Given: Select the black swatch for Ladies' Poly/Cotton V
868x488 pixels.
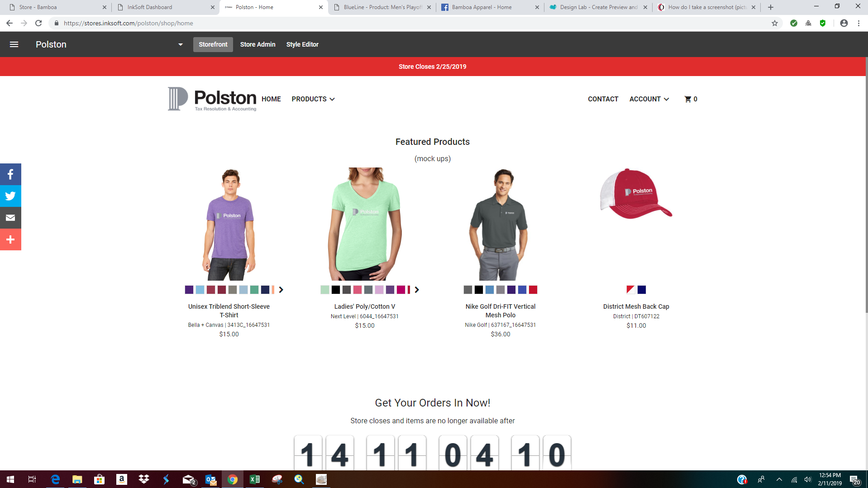Looking at the screenshot, I should click(x=336, y=290).
